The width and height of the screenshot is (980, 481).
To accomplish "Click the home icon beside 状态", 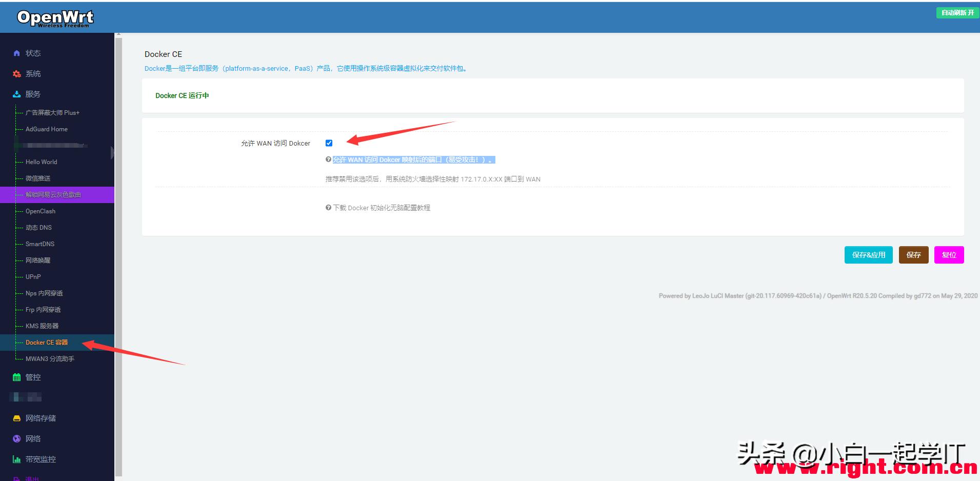I will (17, 53).
